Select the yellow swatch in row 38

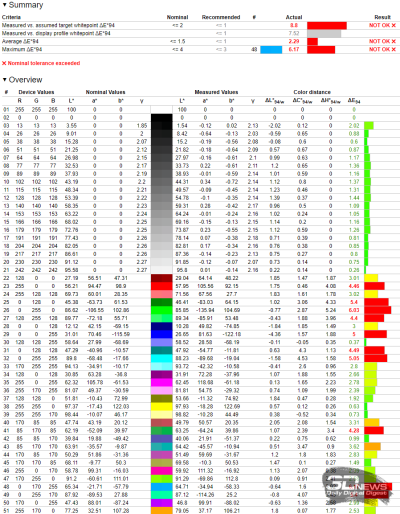click(162, 406)
